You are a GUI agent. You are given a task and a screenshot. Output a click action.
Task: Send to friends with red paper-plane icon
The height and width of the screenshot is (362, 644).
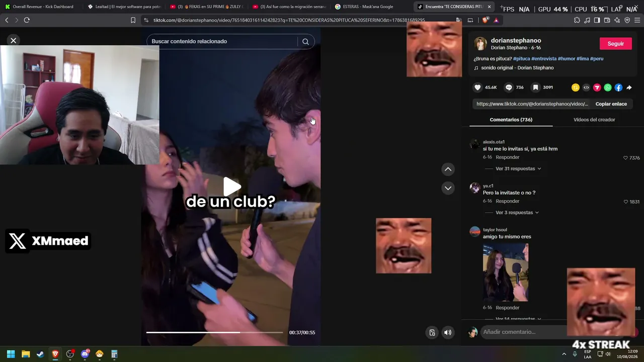(x=597, y=87)
